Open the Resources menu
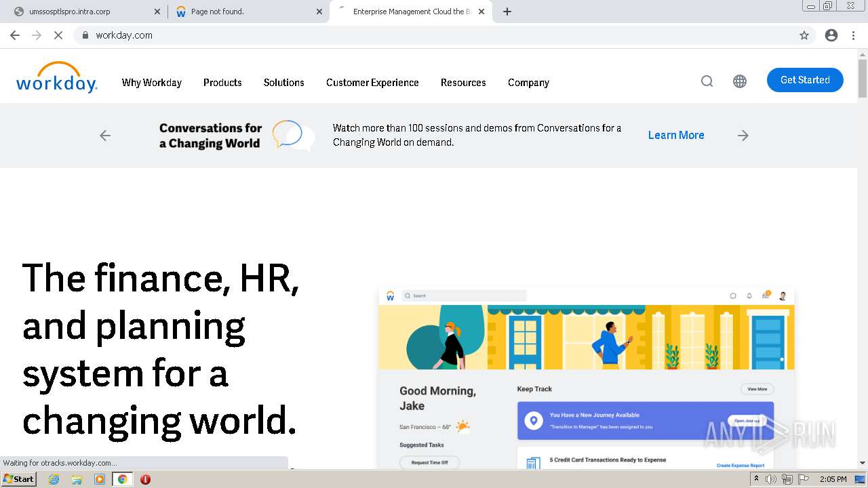868x488 pixels. pos(463,83)
